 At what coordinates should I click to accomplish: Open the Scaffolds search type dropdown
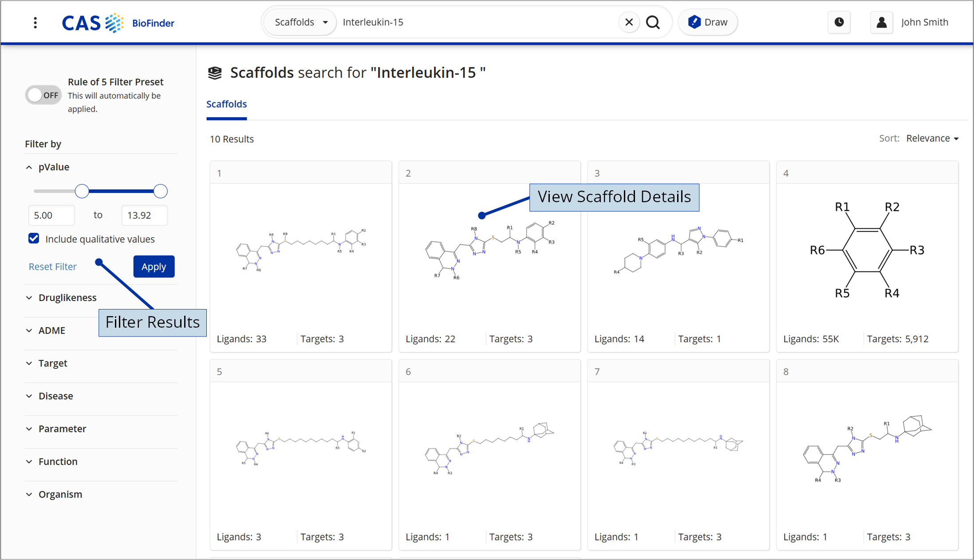point(301,22)
